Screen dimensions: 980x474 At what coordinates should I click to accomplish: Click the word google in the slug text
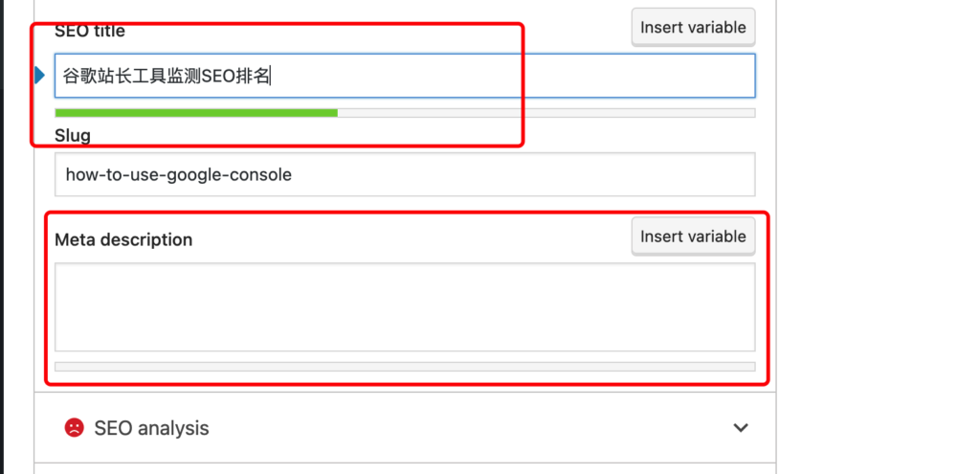point(193,175)
